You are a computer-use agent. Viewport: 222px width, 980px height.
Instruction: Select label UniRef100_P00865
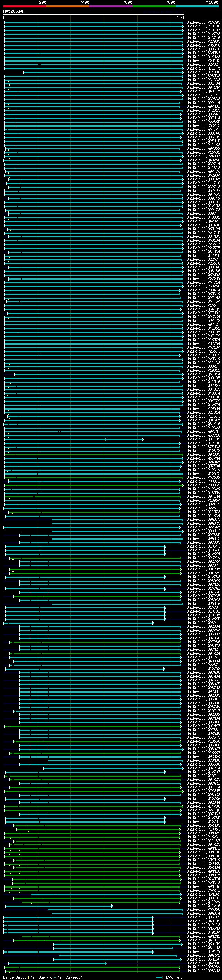click(x=203, y=122)
